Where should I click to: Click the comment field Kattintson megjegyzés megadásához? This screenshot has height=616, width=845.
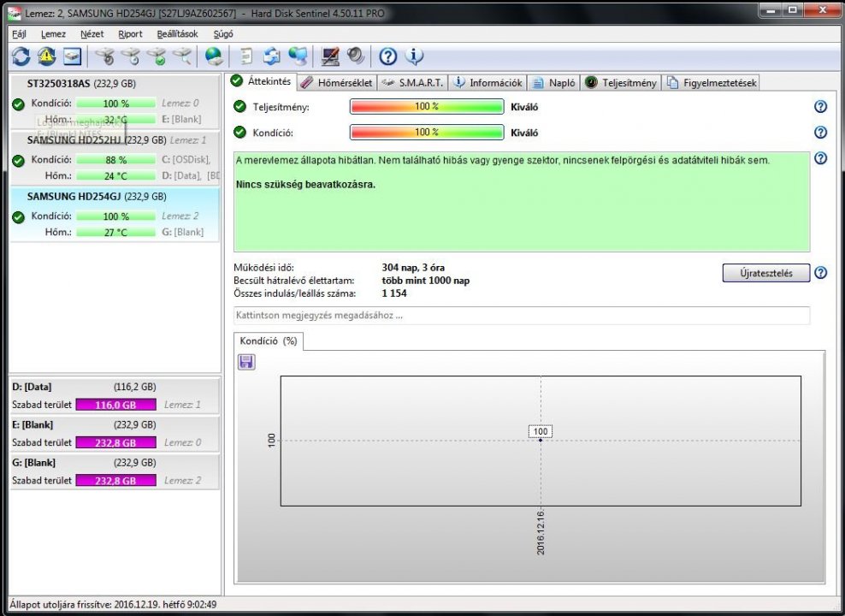(x=522, y=316)
